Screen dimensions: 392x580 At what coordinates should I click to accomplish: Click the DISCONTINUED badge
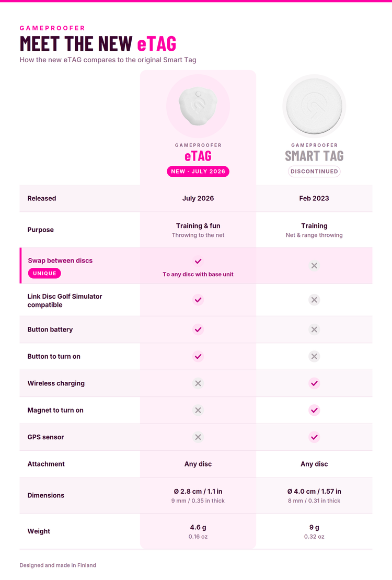(314, 172)
